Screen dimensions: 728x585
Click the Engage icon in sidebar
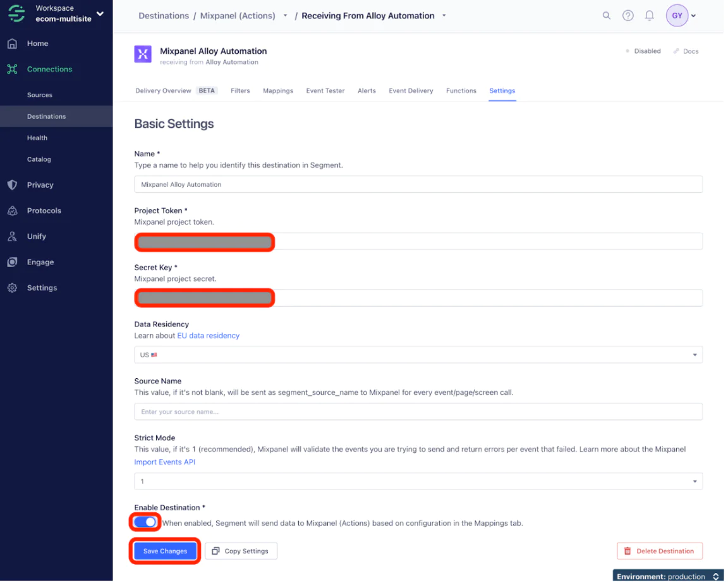pos(12,262)
